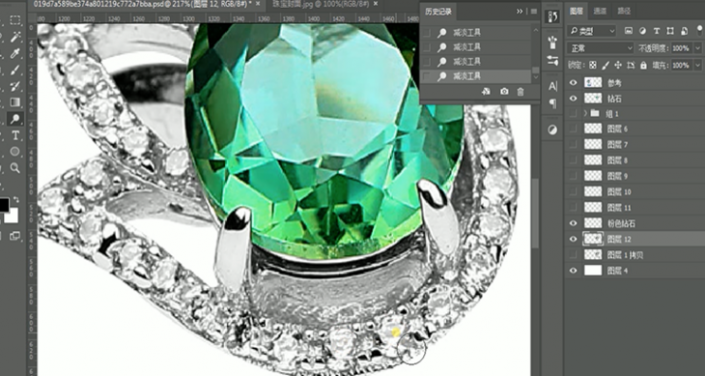Select the Zoom tool
The image size is (705, 376).
pos(15,168)
